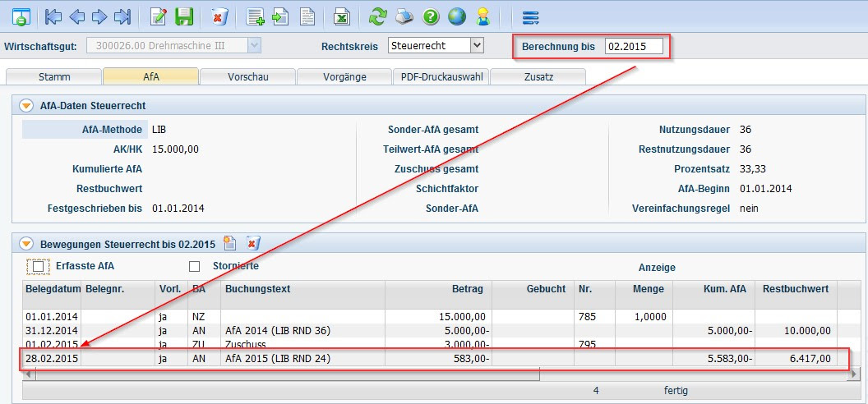The height and width of the screenshot is (404, 868).
Task: Add a new movement in Bewegungen header
Action: (229, 242)
